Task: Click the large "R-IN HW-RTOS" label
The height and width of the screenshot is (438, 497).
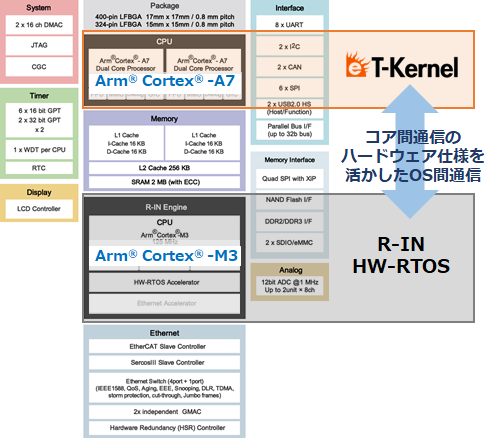Action: pos(401,255)
